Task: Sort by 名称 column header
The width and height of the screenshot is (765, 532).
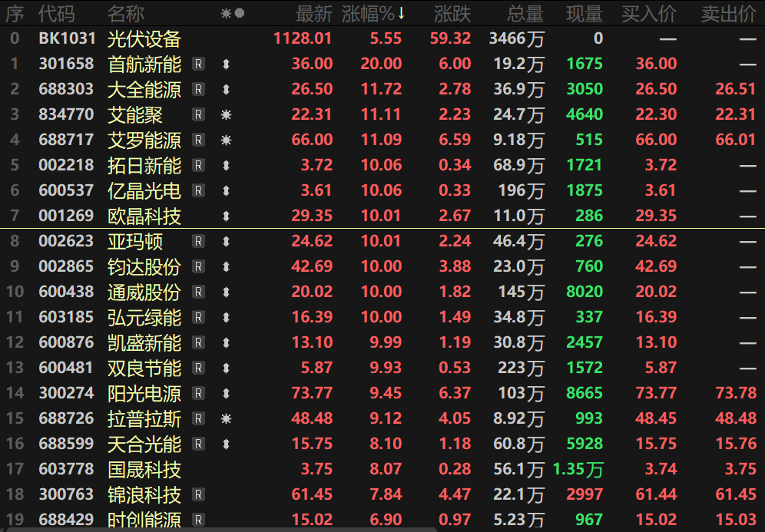Action: click(126, 14)
